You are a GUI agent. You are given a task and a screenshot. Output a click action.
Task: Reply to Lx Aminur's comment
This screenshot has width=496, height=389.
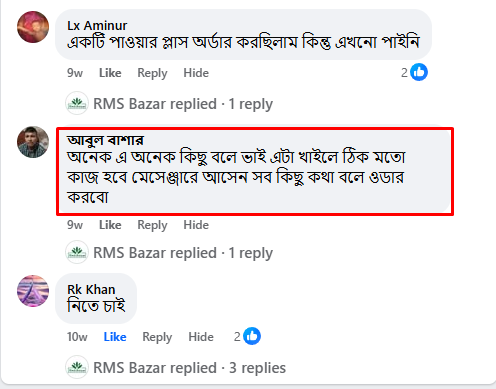pos(152,73)
